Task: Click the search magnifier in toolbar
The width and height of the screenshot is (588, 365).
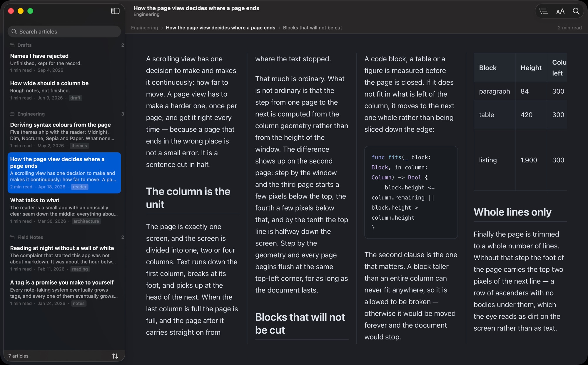Action: (x=576, y=11)
